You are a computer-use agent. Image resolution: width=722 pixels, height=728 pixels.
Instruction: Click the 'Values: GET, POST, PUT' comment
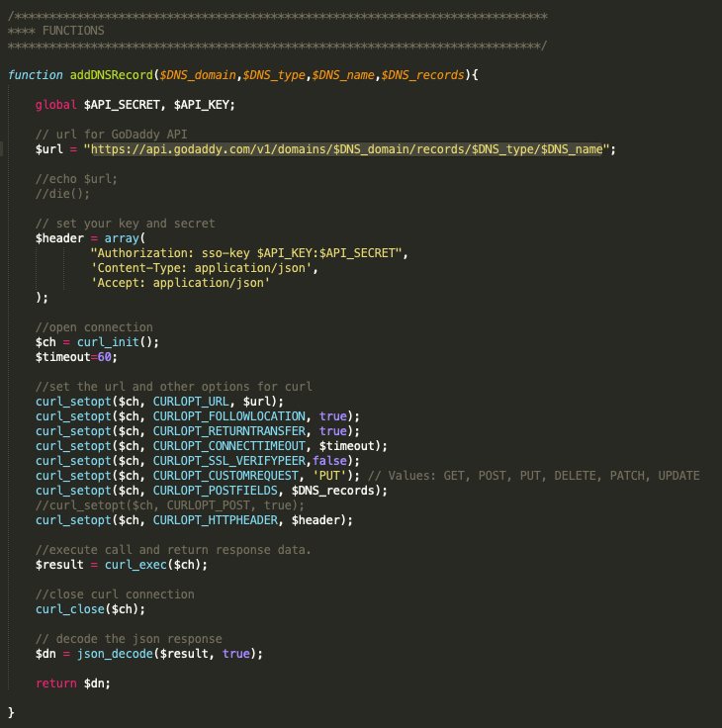pos(533,476)
